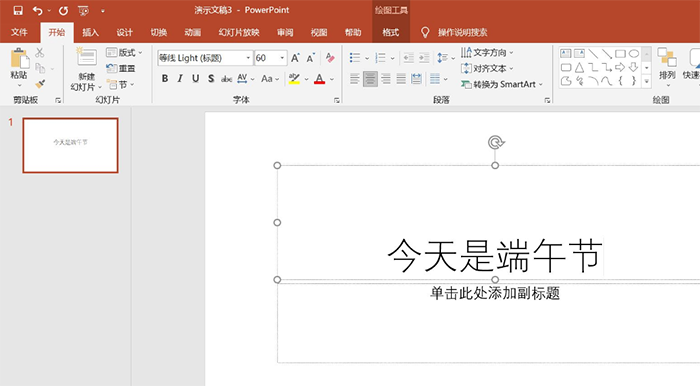Click 转换为 SmartArt

click(502, 84)
